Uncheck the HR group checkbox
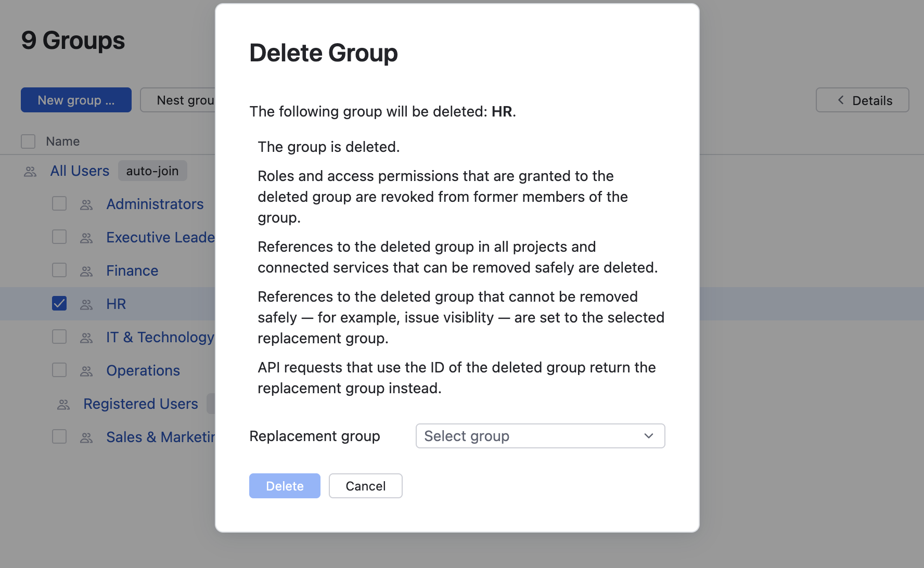Image resolution: width=924 pixels, height=568 pixels. click(x=59, y=304)
